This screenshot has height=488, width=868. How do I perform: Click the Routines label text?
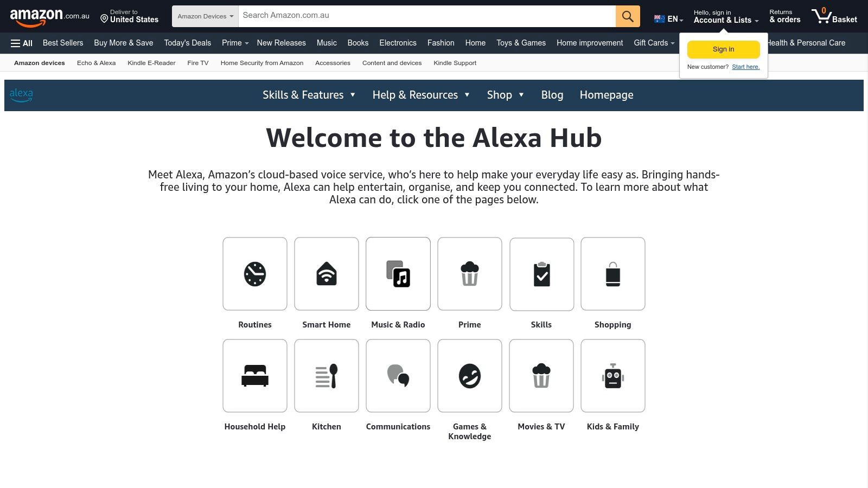tap(255, 325)
